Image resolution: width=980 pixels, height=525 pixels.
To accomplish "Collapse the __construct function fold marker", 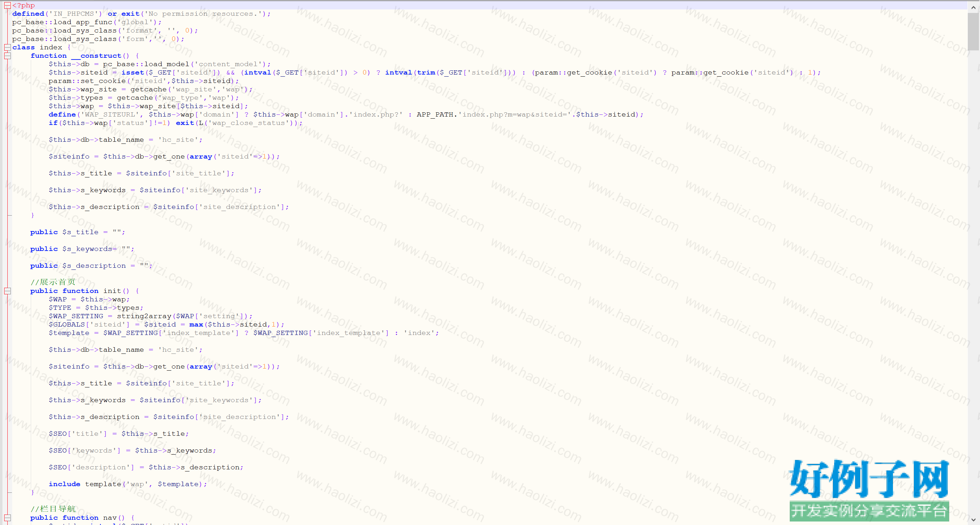I will (7, 56).
